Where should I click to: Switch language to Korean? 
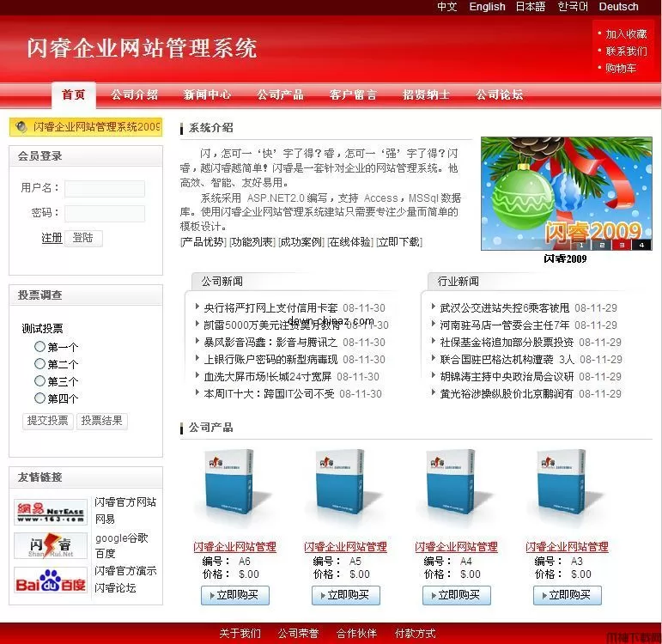(573, 7)
